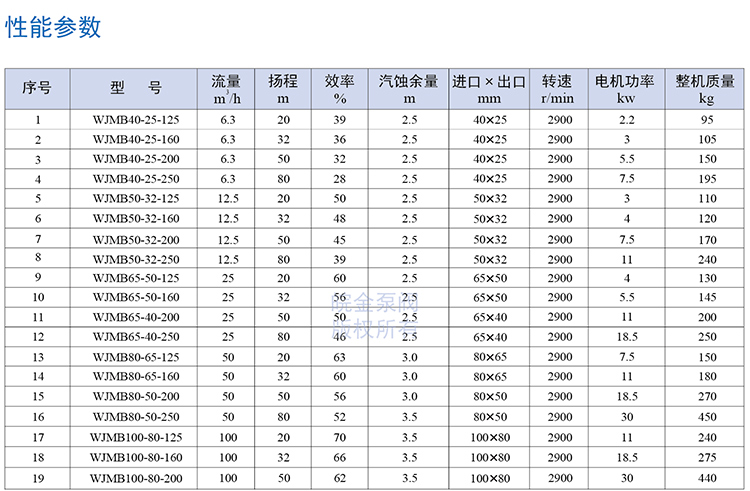The image size is (750, 491).
Task: Click the 转速 r/min column header
Action: pyautogui.click(x=558, y=89)
